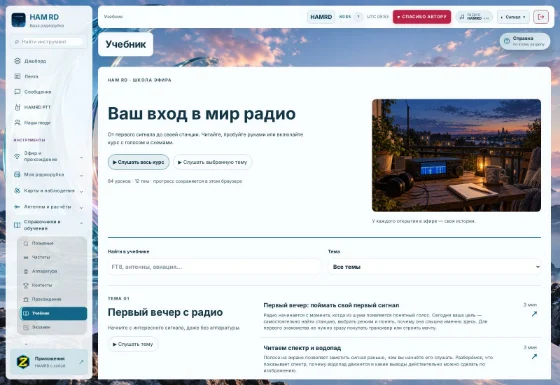This screenshot has height=385, width=560.
Task: Focus the tool search field in the sidebar
Action: [x=49, y=42]
